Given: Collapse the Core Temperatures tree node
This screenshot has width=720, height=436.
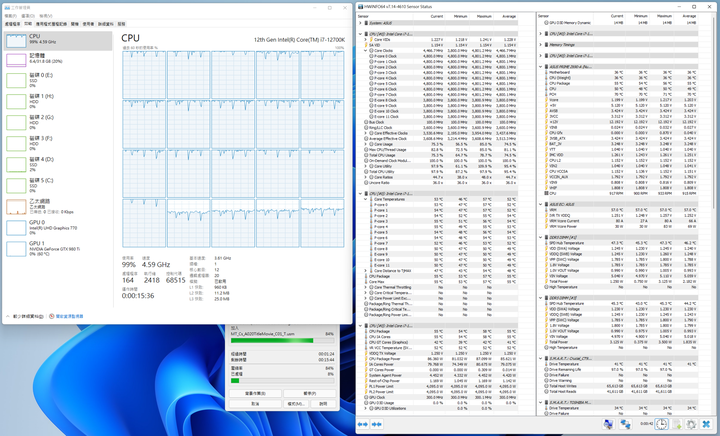Looking at the screenshot, I should pos(366,199).
